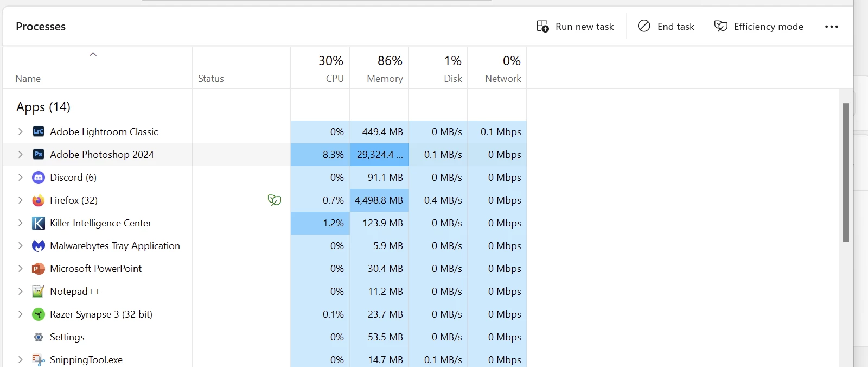Expand Razer Synapse 3 (32 bit) process
Image resolution: width=868 pixels, height=367 pixels.
click(x=20, y=314)
